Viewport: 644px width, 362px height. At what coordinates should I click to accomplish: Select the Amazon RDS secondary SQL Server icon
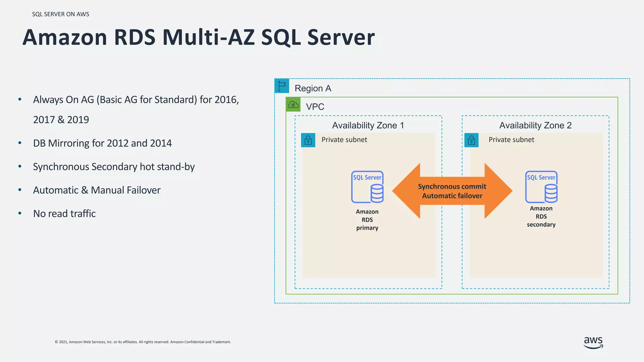click(x=541, y=187)
